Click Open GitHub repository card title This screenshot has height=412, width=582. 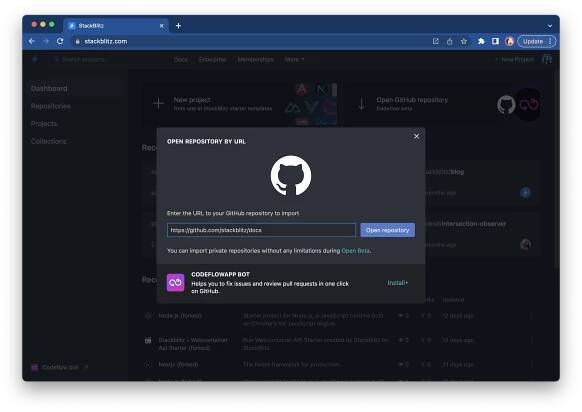tap(412, 100)
